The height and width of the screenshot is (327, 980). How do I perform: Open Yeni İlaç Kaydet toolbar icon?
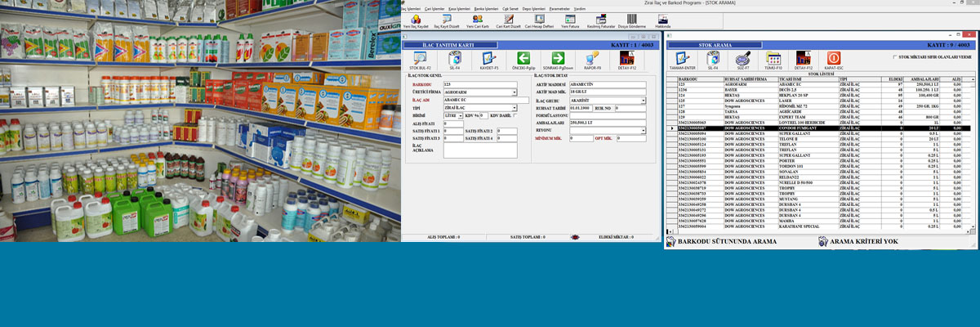click(x=416, y=19)
